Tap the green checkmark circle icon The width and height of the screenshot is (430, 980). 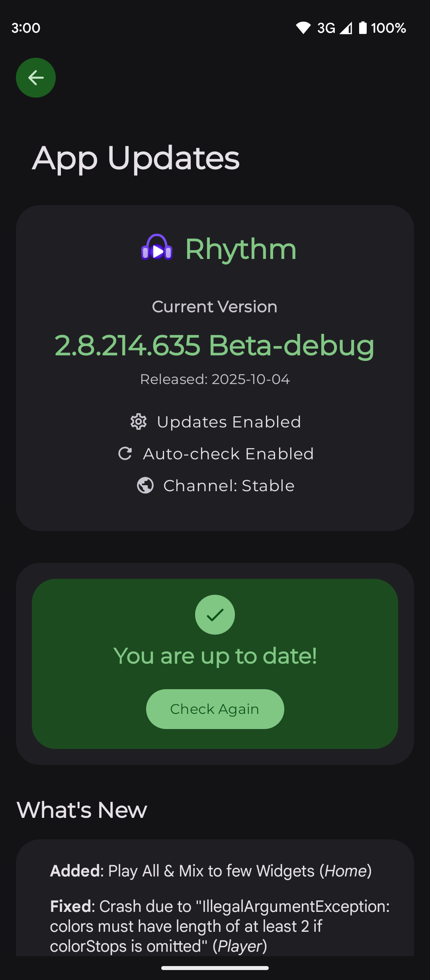coord(215,615)
